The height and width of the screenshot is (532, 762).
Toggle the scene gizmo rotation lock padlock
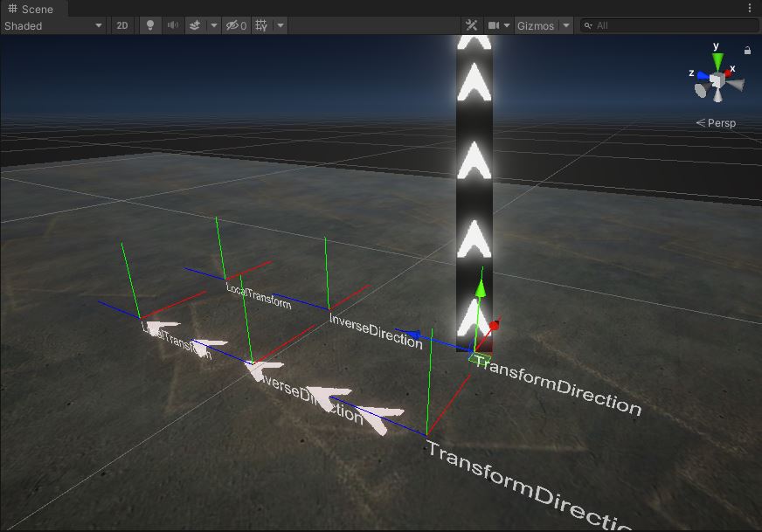tap(746, 50)
